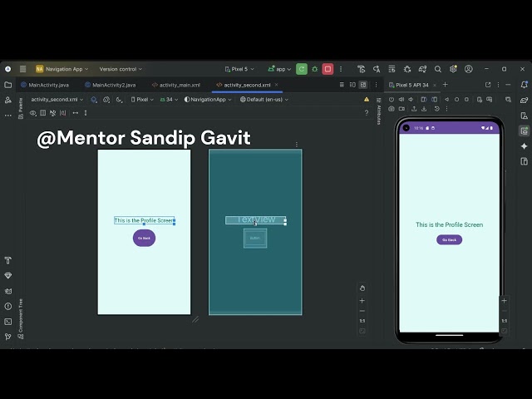Set design surface zoom to 1:1
Screen dimensions: 532x399
coord(362,321)
